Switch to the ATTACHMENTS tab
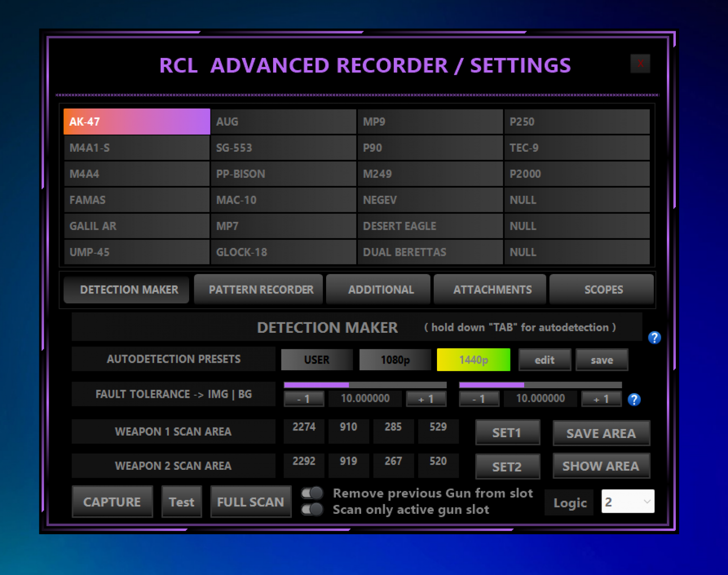 [490, 289]
